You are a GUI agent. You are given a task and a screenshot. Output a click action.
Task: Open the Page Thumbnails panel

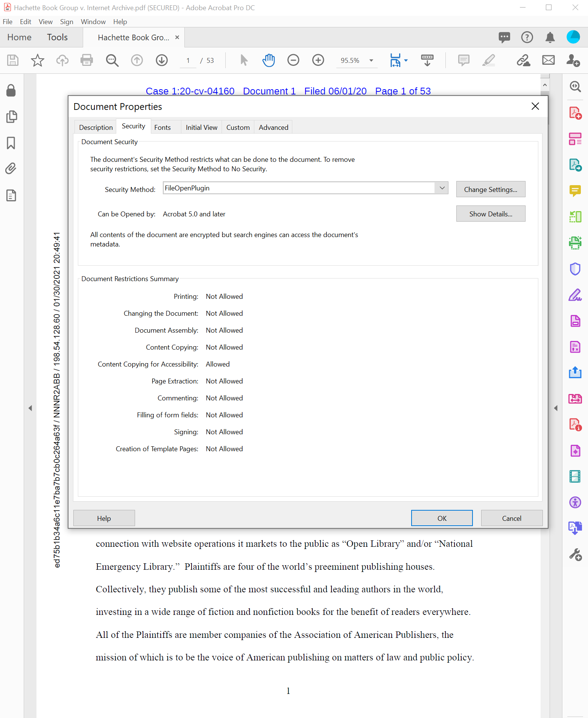point(12,117)
